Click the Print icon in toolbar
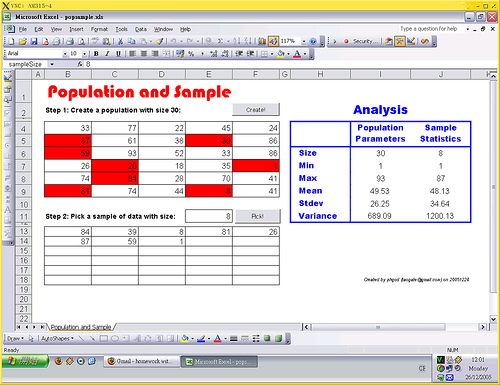 coord(70,41)
